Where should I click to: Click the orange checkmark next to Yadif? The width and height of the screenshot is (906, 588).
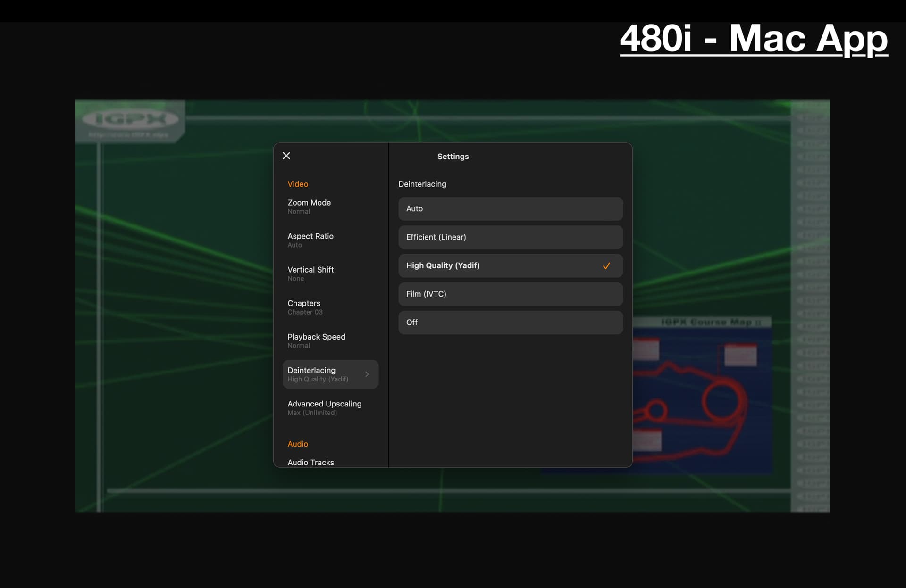click(x=606, y=266)
